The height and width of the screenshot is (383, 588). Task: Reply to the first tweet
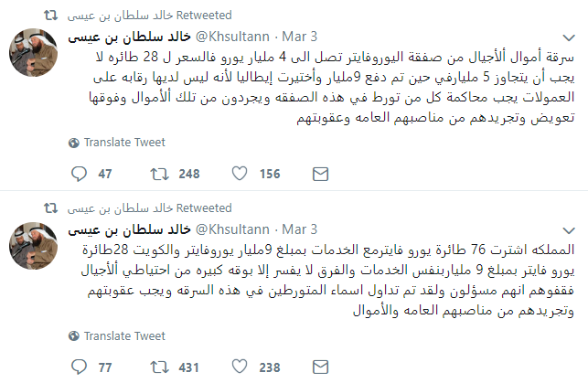(78, 174)
